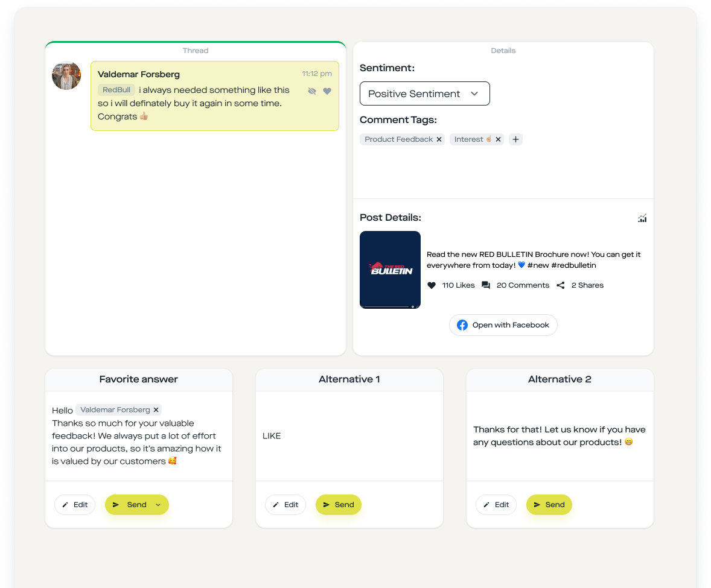The image size is (711, 588).
Task: Open the RED BULLETIN brochure thumbnail
Action: pos(390,270)
